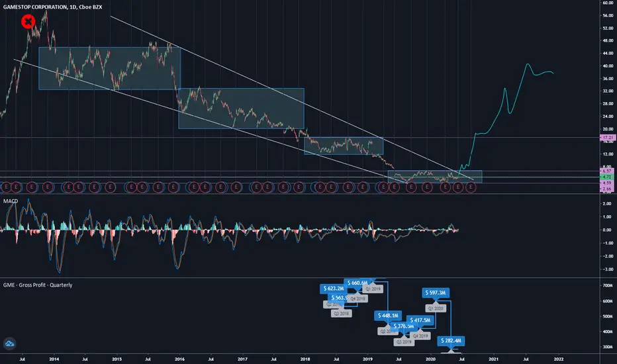Viewport: 617px width, 364px height.
Task: Click the Q1 2019 quarter tag
Action: point(373,289)
